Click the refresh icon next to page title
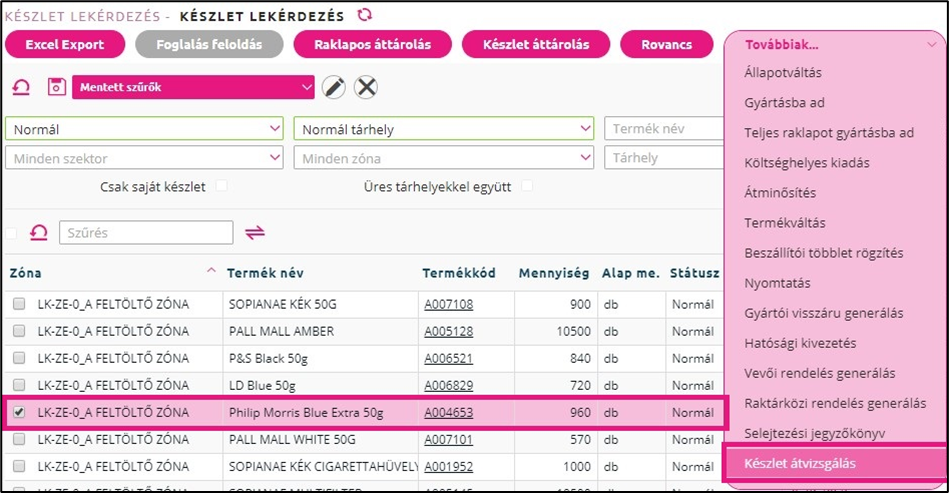 365,15
